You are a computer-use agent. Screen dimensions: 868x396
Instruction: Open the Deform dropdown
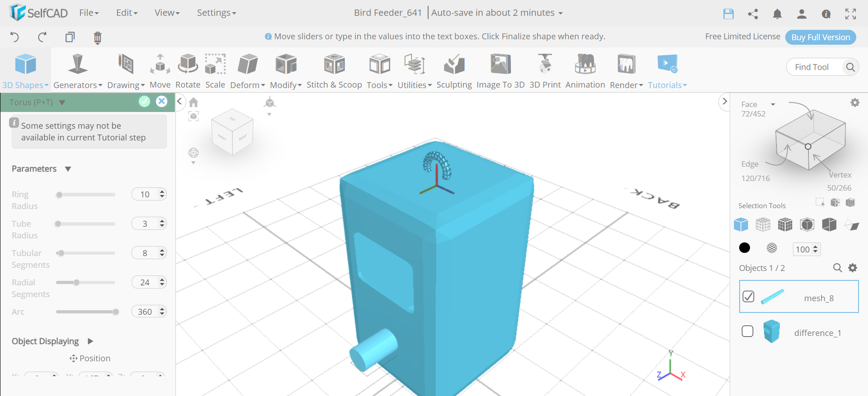248,71
